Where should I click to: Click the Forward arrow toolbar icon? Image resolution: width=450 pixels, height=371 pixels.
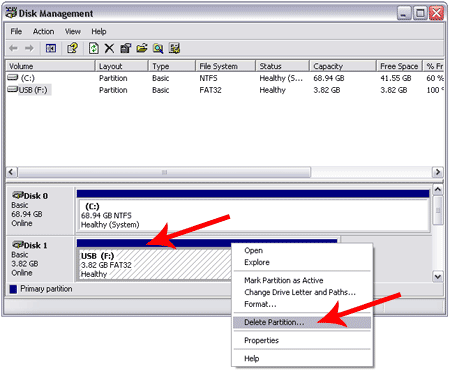click(x=29, y=48)
